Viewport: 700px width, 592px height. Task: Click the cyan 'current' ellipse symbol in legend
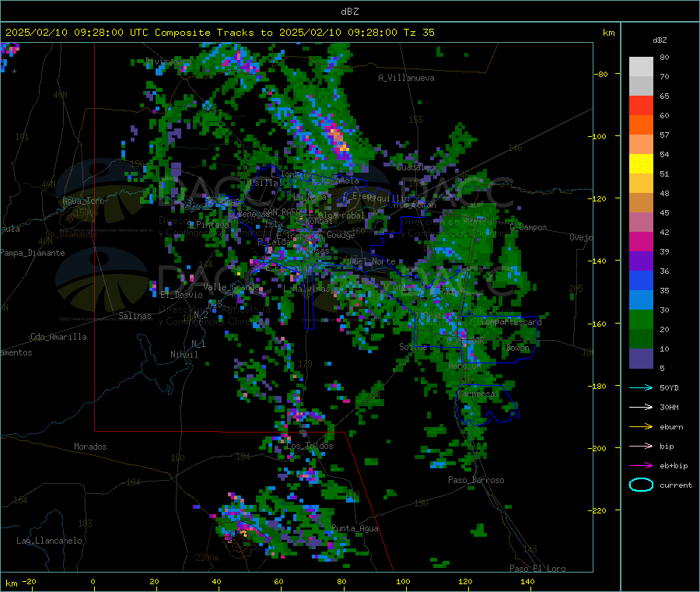(x=641, y=485)
